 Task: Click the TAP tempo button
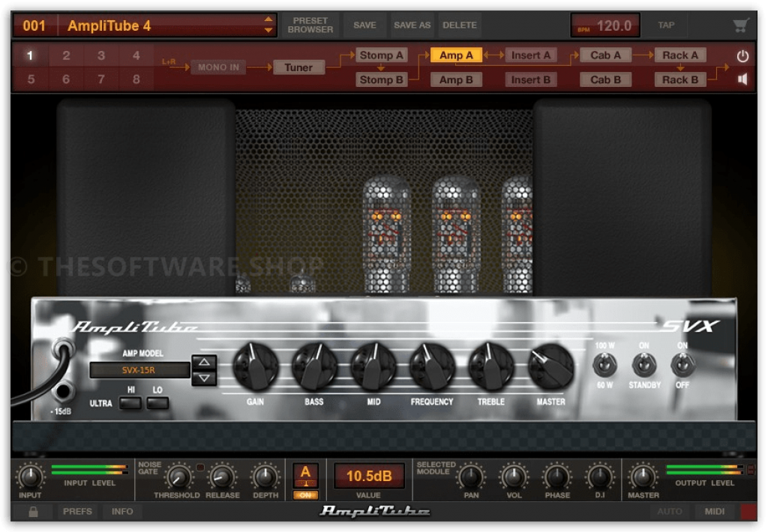point(666,25)
